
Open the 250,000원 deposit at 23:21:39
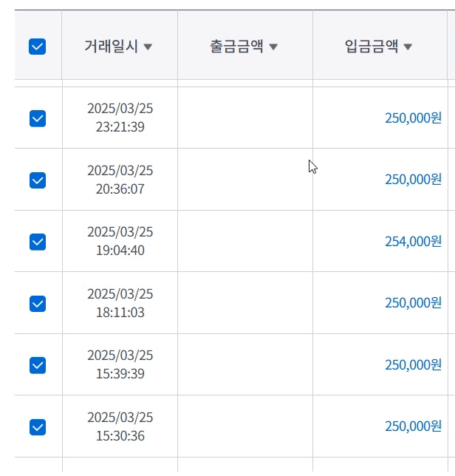coord(413,118)
